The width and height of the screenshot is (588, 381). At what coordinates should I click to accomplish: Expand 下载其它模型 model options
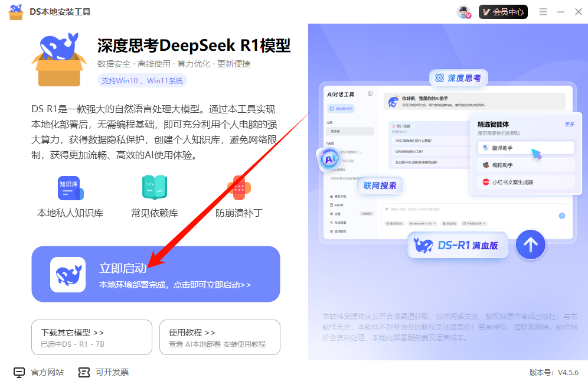tap(92, 337)
